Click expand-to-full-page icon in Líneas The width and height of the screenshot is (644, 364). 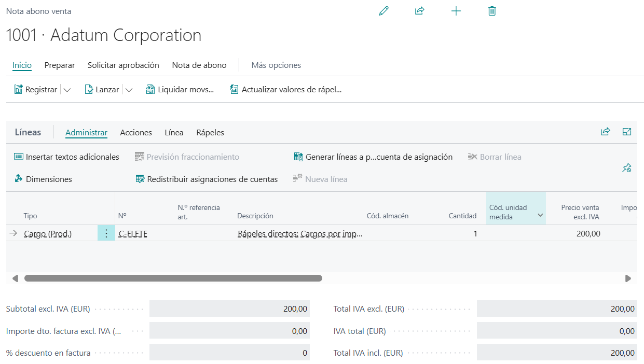[x=627, y=132]
